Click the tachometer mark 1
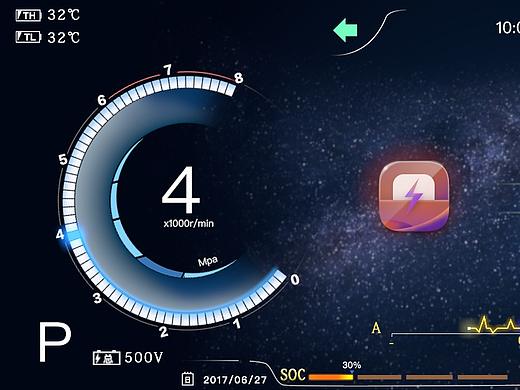This screenshot has height=390, width=520. coord(237,323)
